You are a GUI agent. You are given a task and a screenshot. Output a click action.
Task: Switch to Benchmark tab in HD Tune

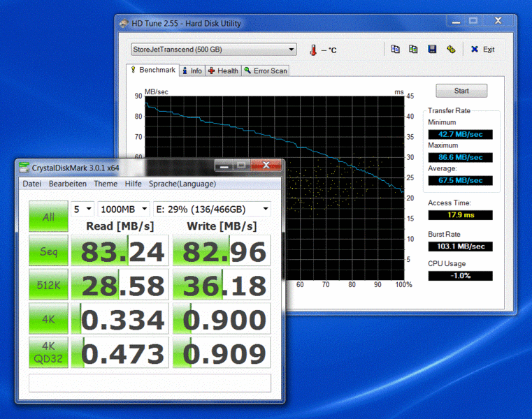[x=152, y=70]
